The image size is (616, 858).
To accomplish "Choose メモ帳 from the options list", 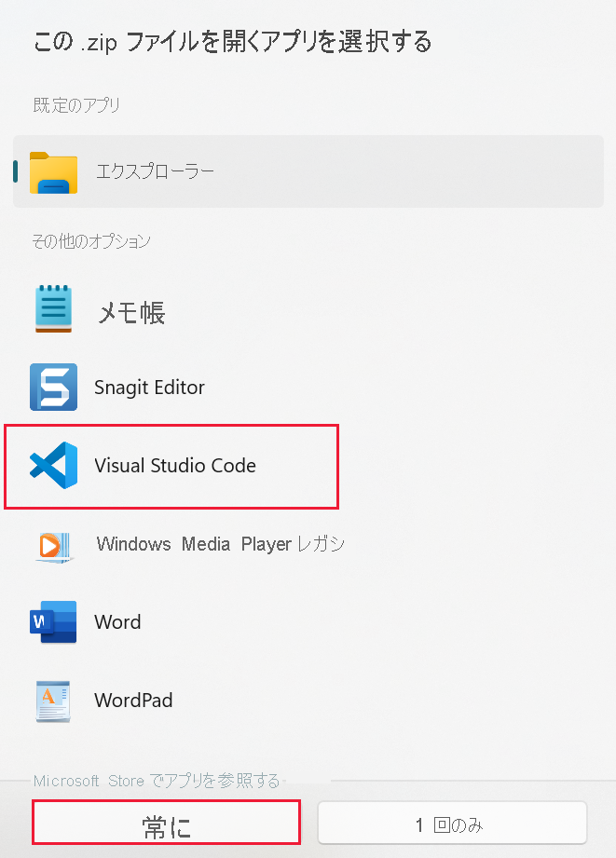I will click(131, 312).
